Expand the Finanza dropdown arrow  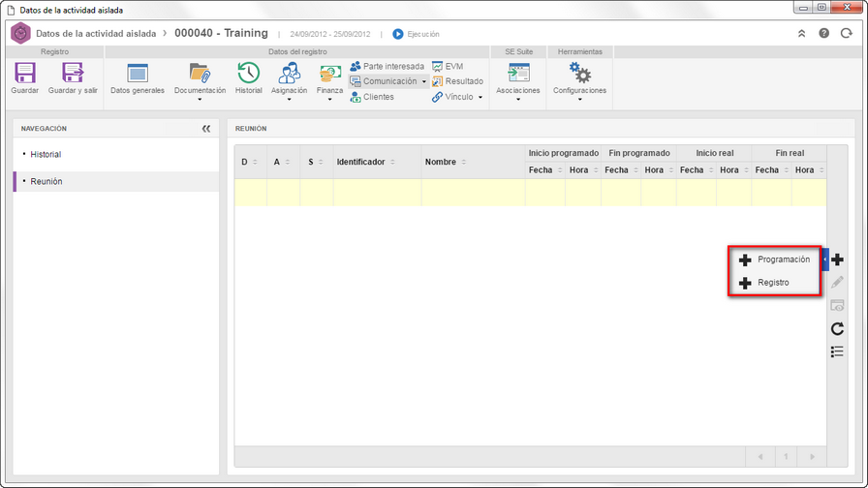330,100
